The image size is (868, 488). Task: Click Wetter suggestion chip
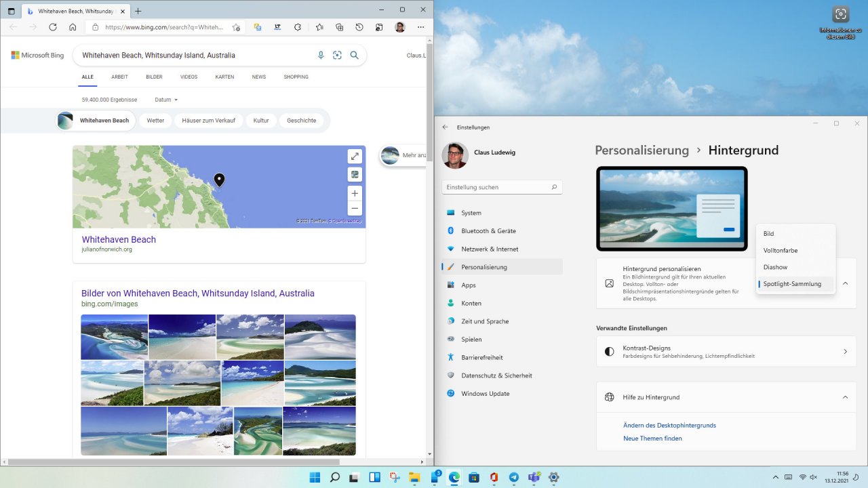coord(155,121)
